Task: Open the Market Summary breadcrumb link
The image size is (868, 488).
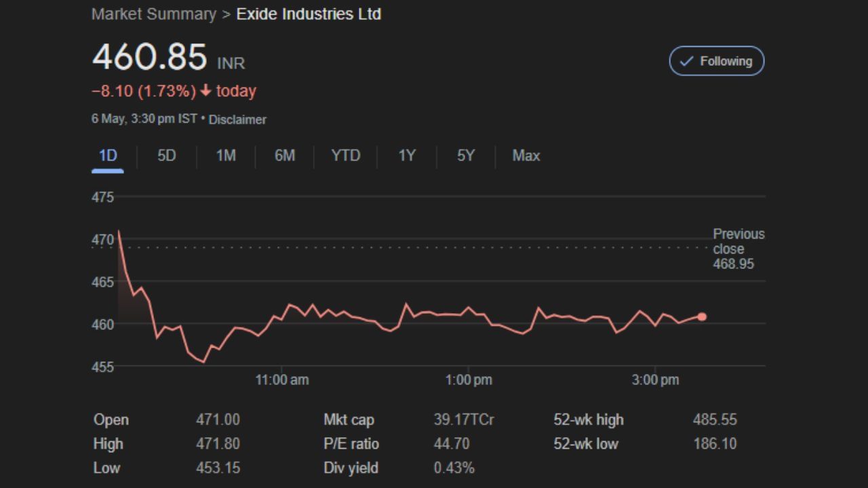Action: 154,14
